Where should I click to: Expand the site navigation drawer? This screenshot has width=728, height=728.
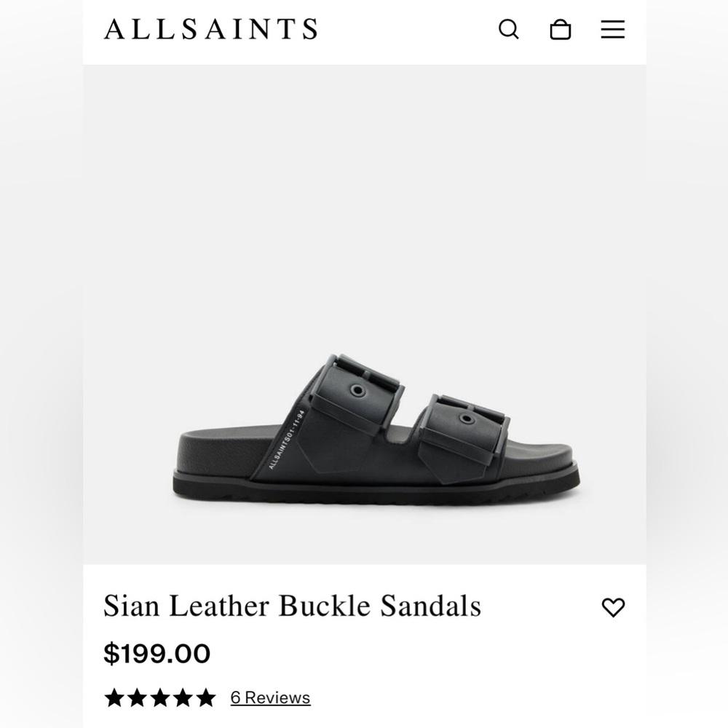612,30
